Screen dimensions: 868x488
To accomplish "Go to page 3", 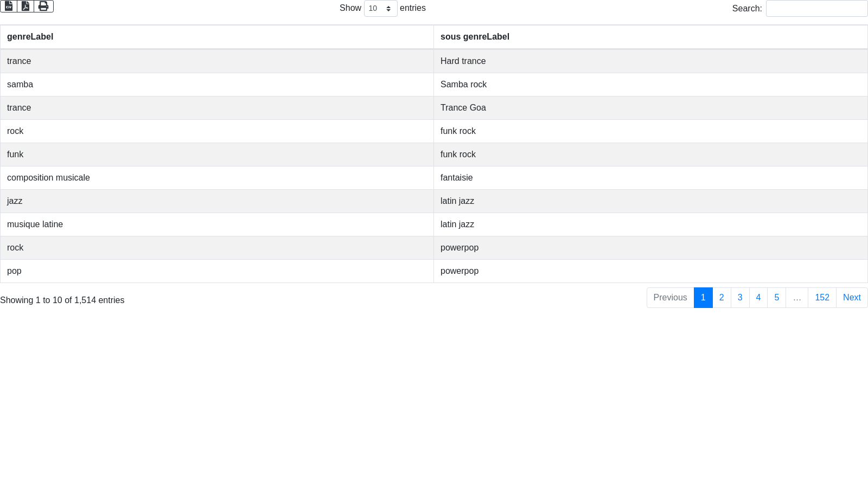I will 740,298.
